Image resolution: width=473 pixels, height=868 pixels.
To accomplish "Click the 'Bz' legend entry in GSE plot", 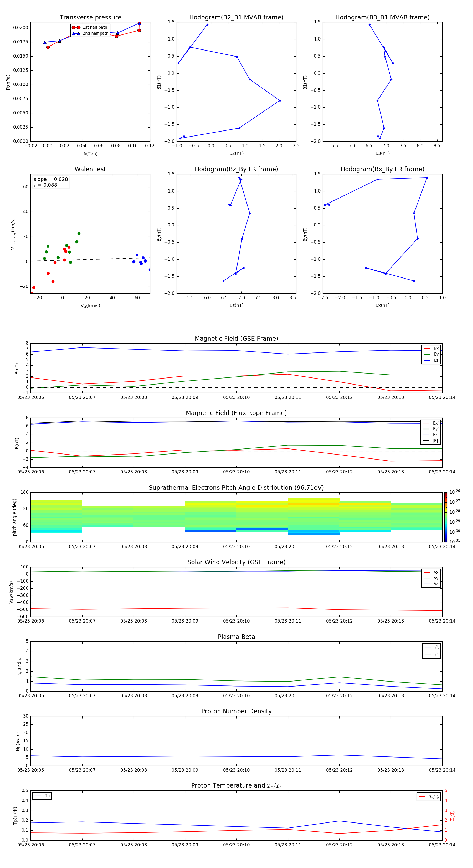I will [431, 361].
